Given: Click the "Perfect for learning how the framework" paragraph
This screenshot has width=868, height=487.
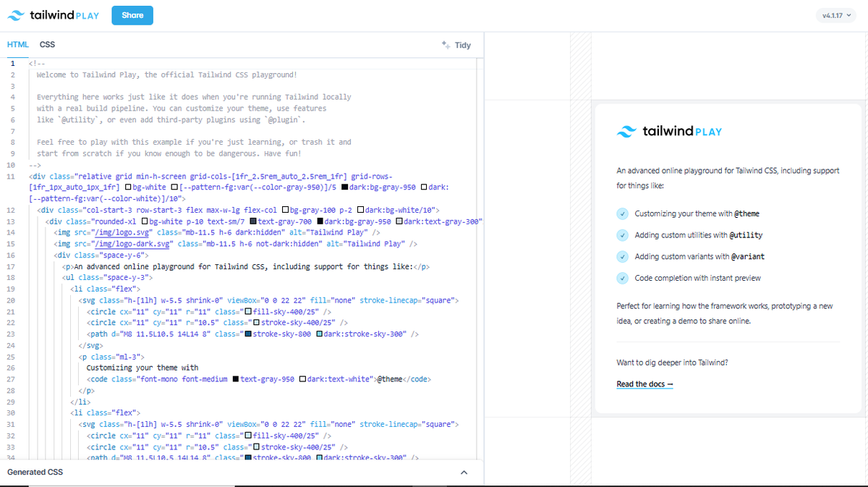Looking at the screenshot, I should pos(725,313).
